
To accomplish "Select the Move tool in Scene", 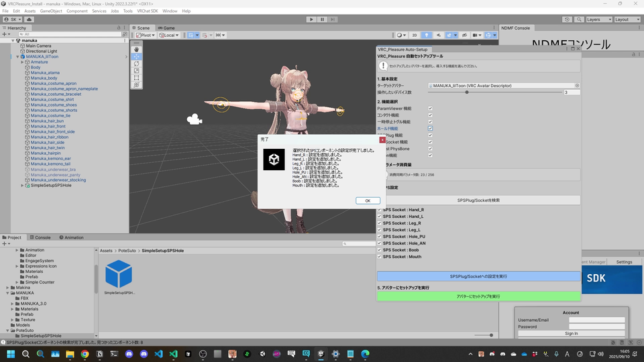I will pyautogui.click(x=136, y=56).
